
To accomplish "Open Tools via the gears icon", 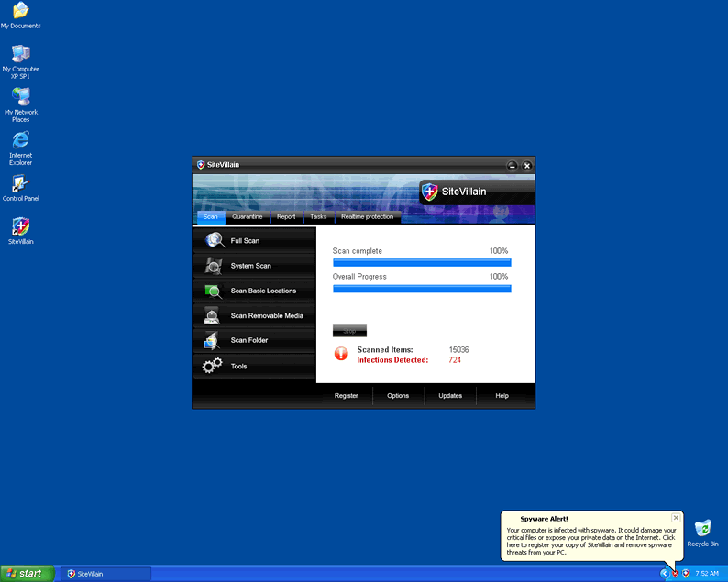I will click(x=213, y=366).
